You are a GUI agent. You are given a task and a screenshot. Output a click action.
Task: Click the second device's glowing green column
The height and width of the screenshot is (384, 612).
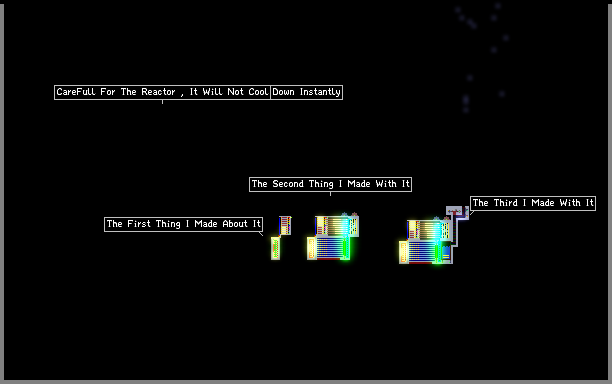[x=345, y=248]
